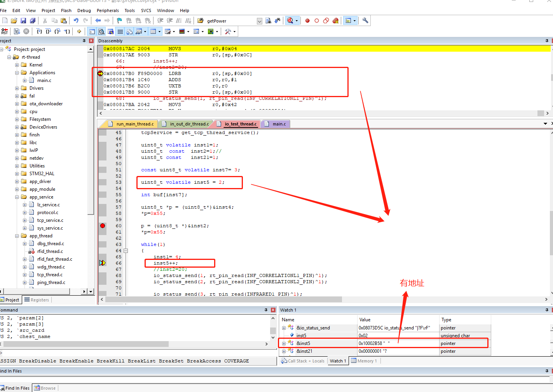Image resolution: width=553 pixels, height=392 pixels.
Task: Open the getPower find combo box dropdown
Action: point(260,21)
